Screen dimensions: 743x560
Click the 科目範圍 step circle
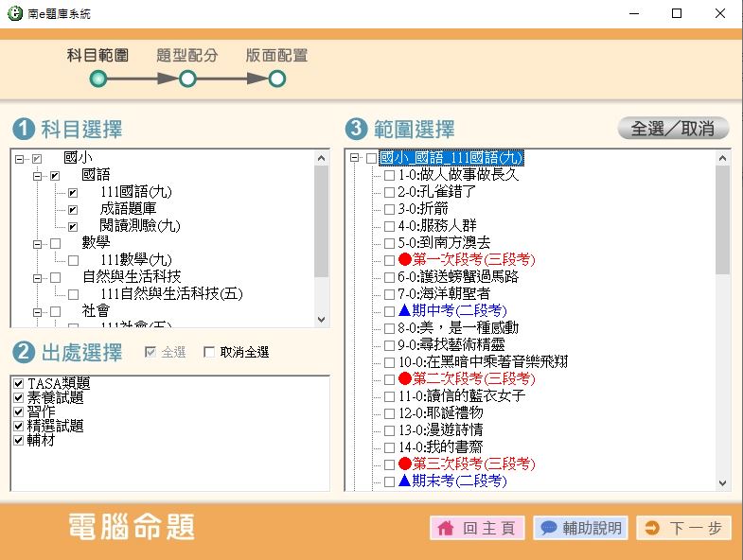[x=97, y=79]
